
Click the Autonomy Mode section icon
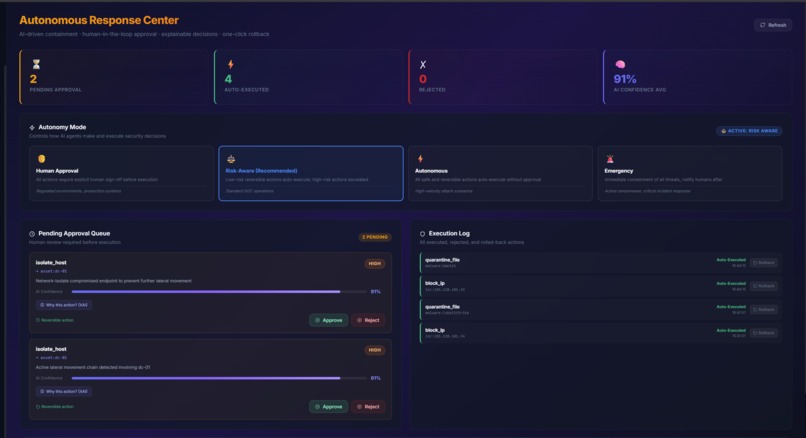[x=32, y=127]
